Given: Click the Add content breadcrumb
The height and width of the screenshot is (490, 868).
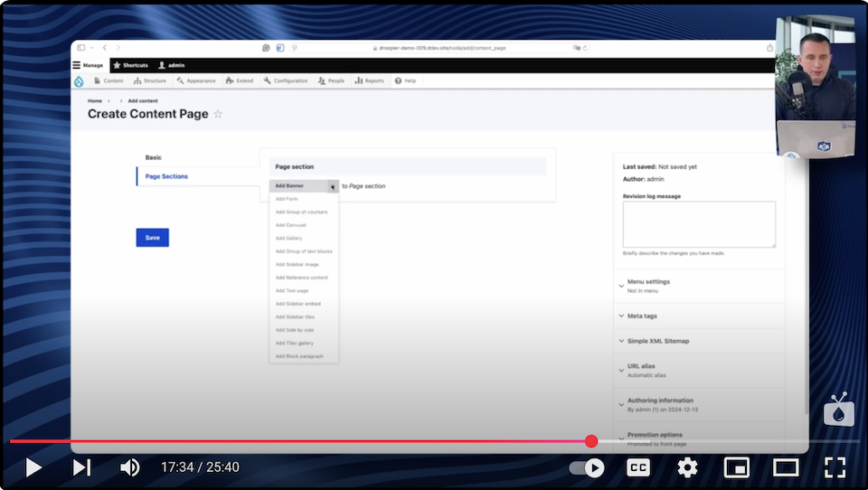Looking at the screenshot, I should pos(143,100).
